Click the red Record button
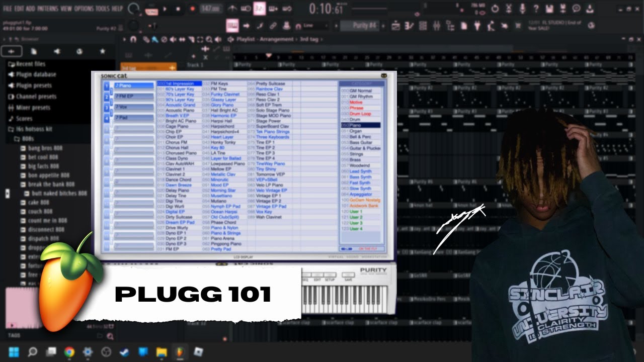Viewport: 644px width, 362px height. pos(192,9)
